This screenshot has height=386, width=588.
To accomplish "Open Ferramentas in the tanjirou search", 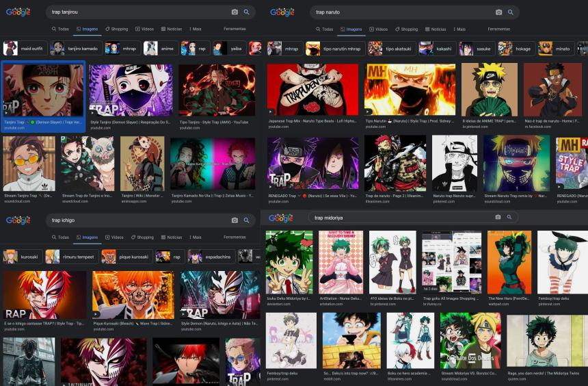I will coord(235,29).
